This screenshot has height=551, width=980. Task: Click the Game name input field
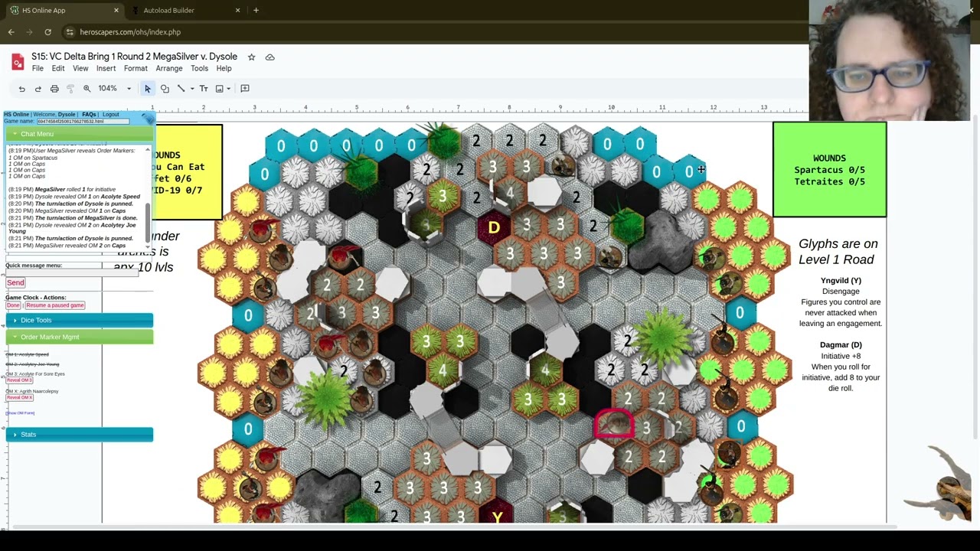pyautogui.click(x=83, y=122)
